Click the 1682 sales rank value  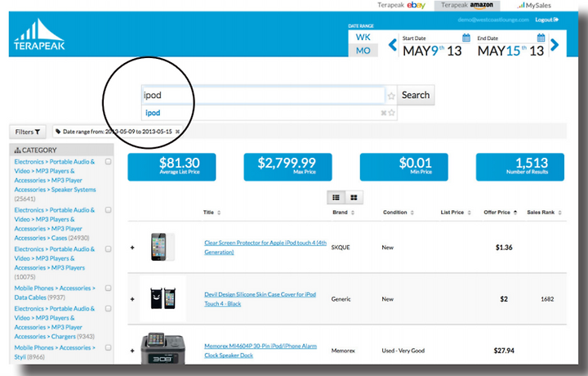pos(547,299)
